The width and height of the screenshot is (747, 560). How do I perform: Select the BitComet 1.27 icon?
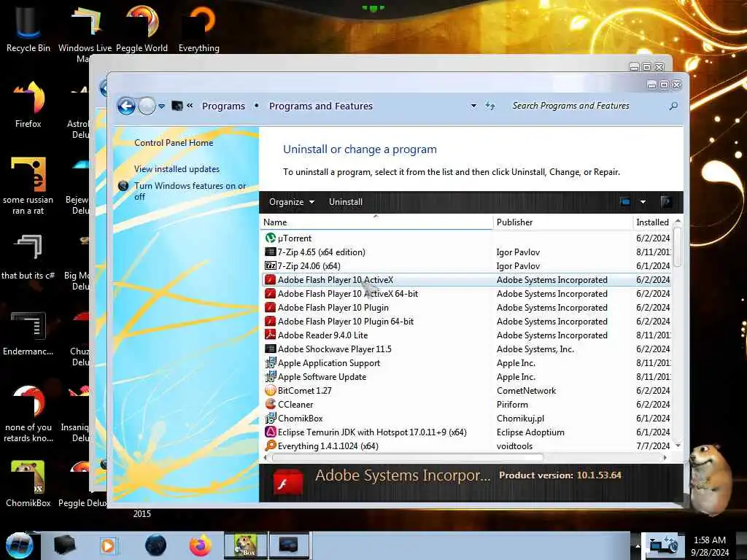270,391
